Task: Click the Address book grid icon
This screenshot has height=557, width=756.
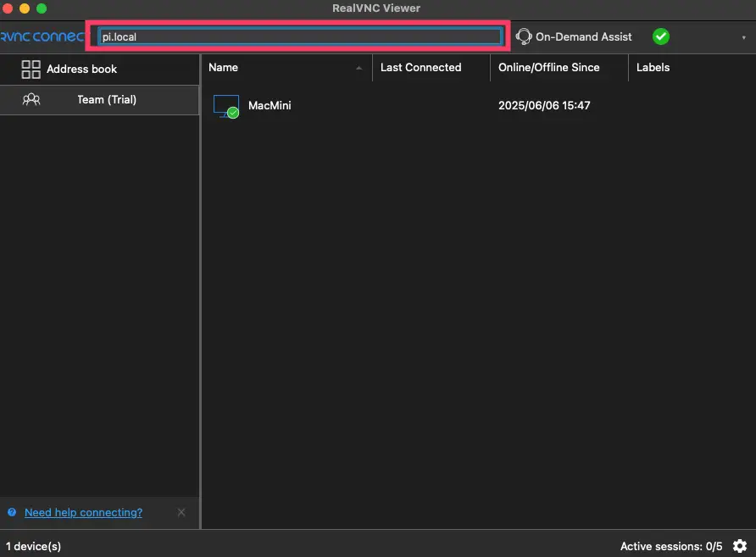Action: pyautogui.click(x=31, y=69)
